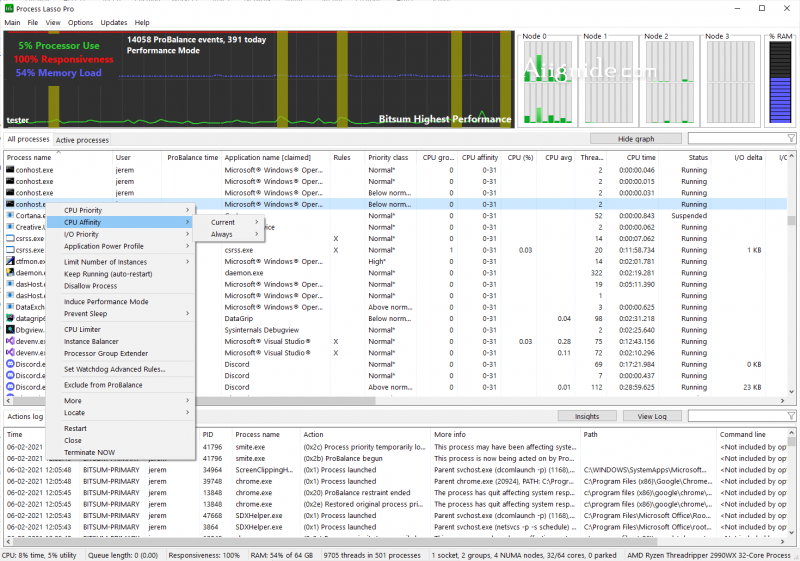Screen dimensions: 800x561
Task: Click the Creative process icon
Action: click(x=10, y=227)
